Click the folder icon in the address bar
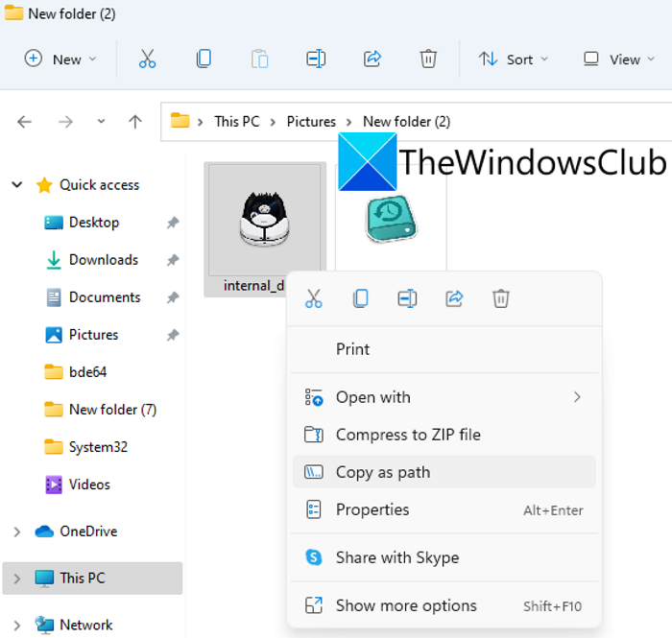This screenshot has width=672, height=638. click(x=180, y=121)
